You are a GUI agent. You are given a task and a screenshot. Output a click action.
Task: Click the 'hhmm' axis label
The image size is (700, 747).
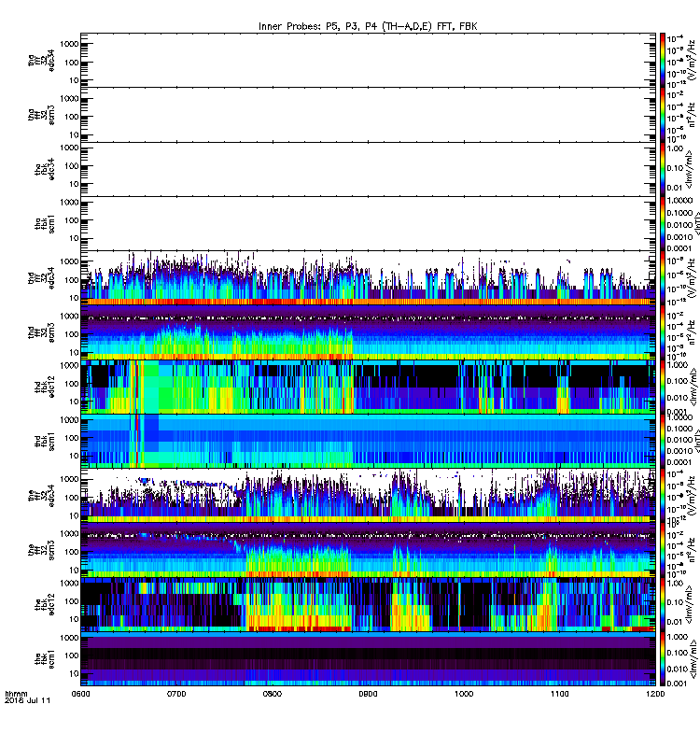click(16, 694)
